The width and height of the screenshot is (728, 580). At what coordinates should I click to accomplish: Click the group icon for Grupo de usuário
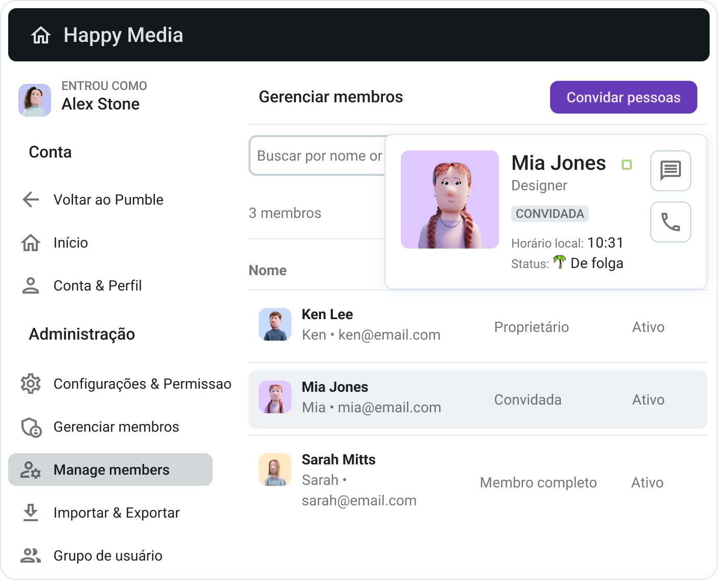pos(31,555)
